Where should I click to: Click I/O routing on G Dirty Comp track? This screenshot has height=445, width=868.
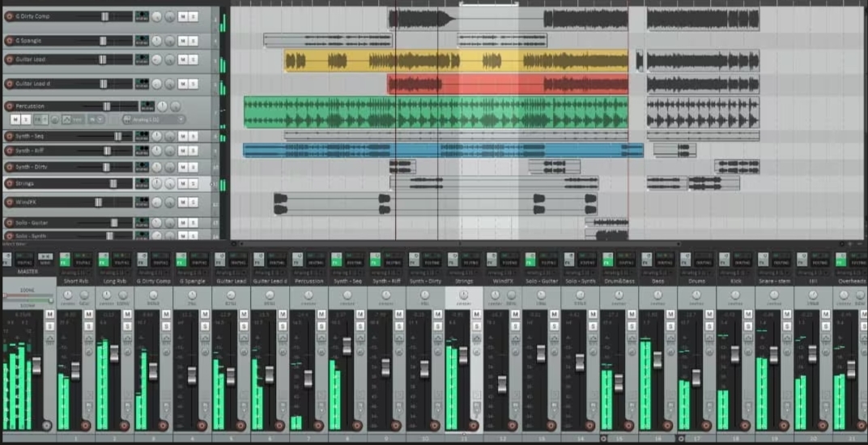click(143, 16)
